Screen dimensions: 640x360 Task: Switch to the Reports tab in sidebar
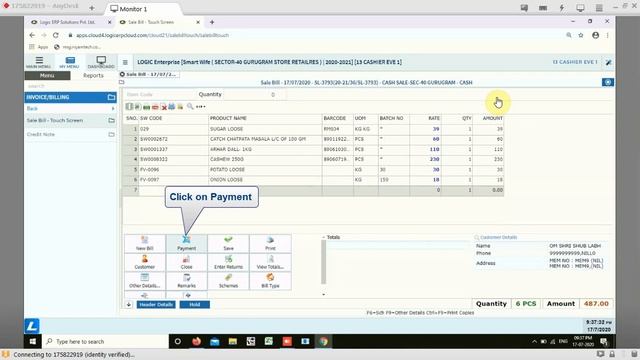(93, 76)
